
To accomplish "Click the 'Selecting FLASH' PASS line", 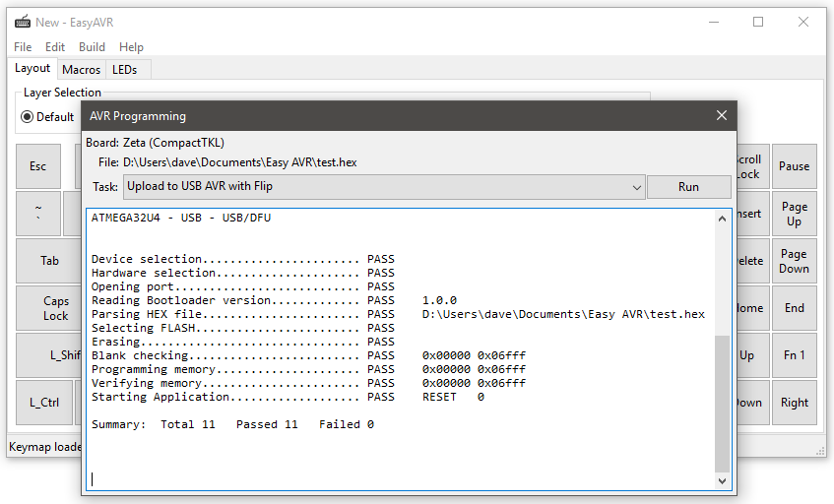I will [242, 328].
